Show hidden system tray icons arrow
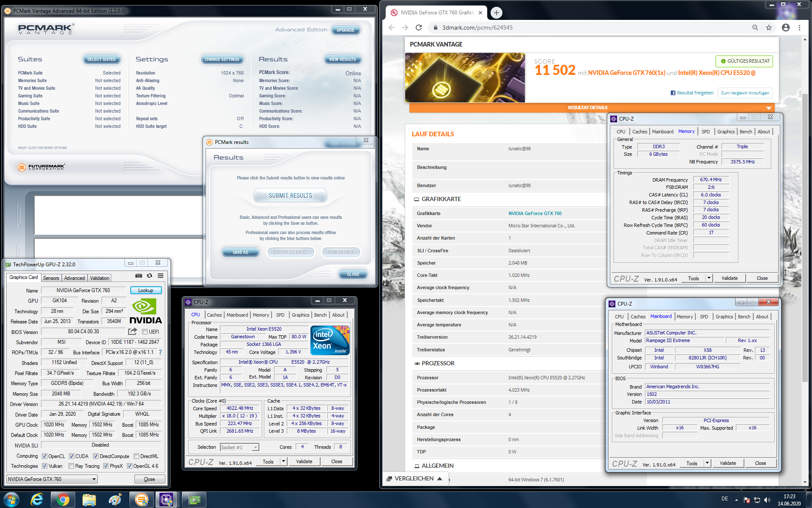The width and height of the screenshot is (812, 508). (736, 500)
